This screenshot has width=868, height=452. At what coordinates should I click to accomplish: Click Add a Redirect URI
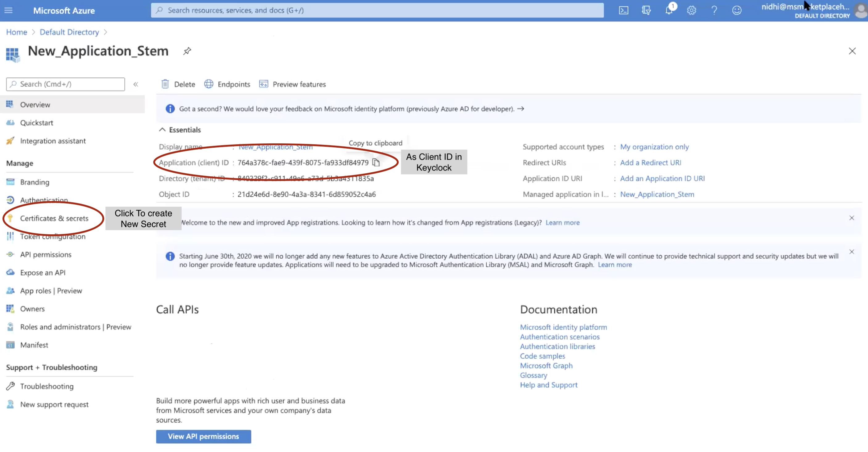[x=650, y=163]
